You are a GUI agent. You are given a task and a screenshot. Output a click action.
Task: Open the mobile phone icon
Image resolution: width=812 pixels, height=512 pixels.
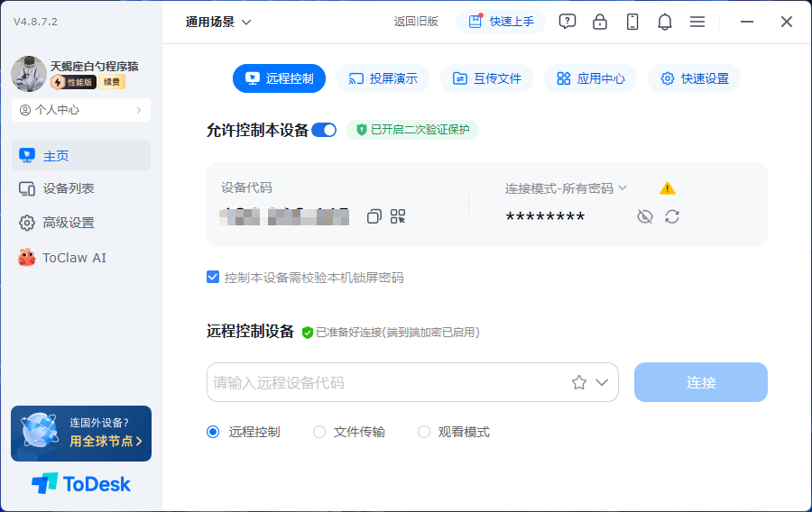(x=632, y=22)
